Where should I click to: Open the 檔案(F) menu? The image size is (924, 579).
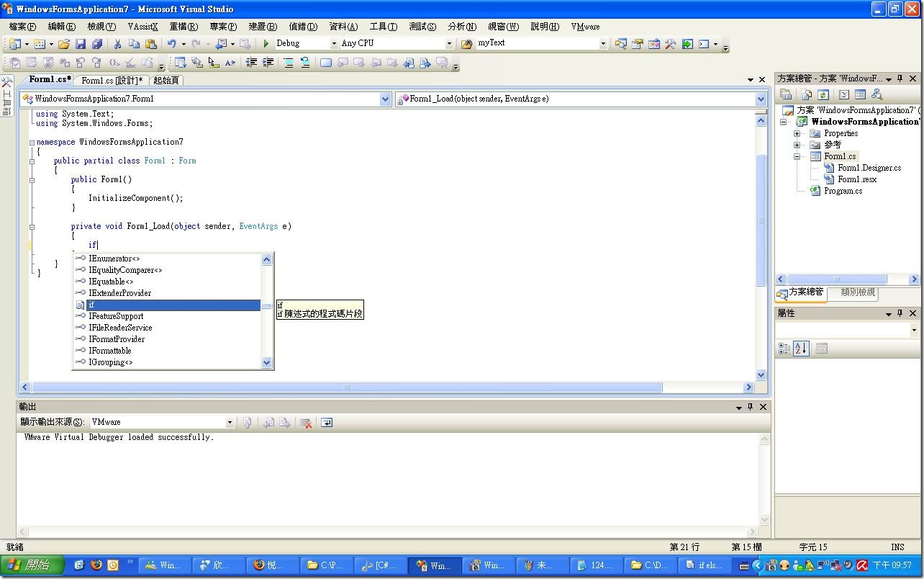(x=22, y=27)
